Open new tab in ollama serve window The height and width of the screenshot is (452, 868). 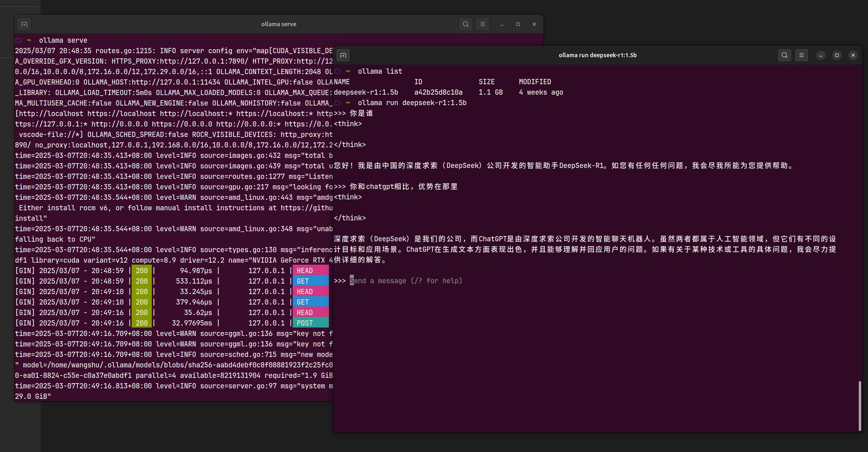[x=24, y=24]
